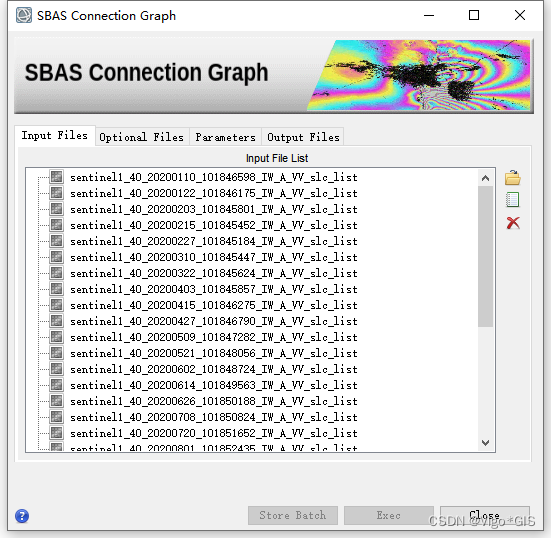The height and width of the screenshot is (538, 551).
Task: Maximize the SBAS Connection Graph window
Action: coord(474,15)
